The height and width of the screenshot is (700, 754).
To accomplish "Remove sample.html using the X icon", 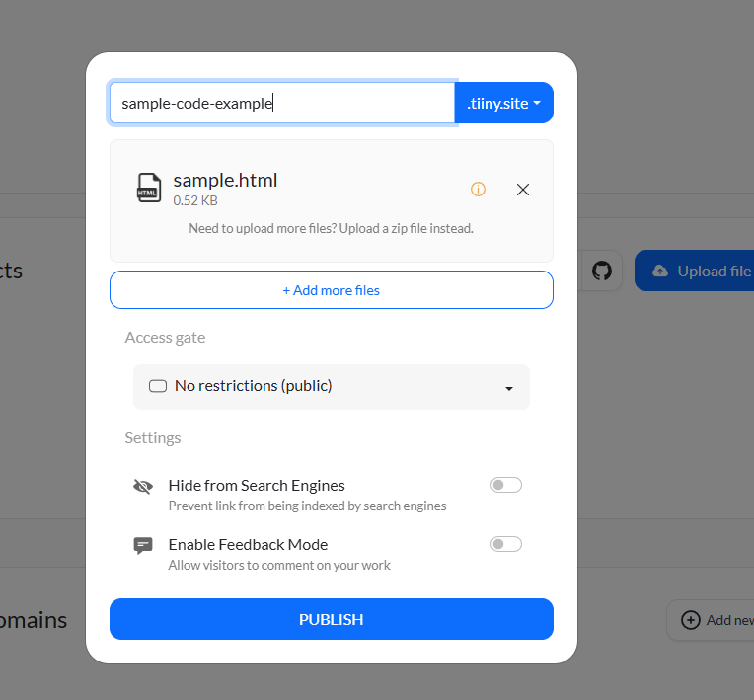I will coord(523,190).
